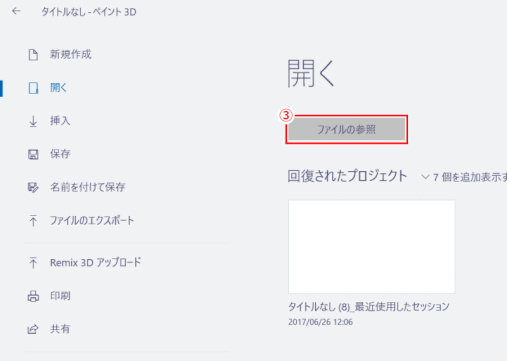Image resolution: width=507 pixels, height=361 pixels.
Task: Click the ファイルのエクスポート up-arrow icon
Action: point(33,221)
